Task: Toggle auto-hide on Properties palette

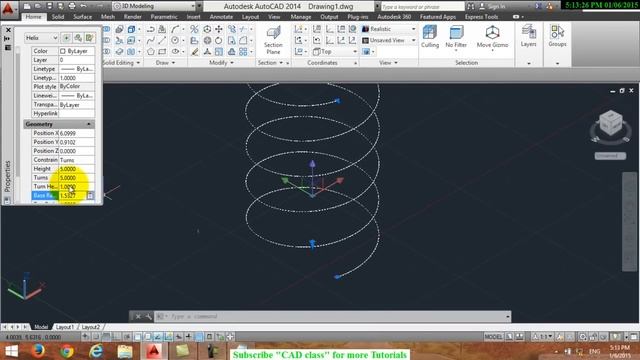Action: pos(7,38)
